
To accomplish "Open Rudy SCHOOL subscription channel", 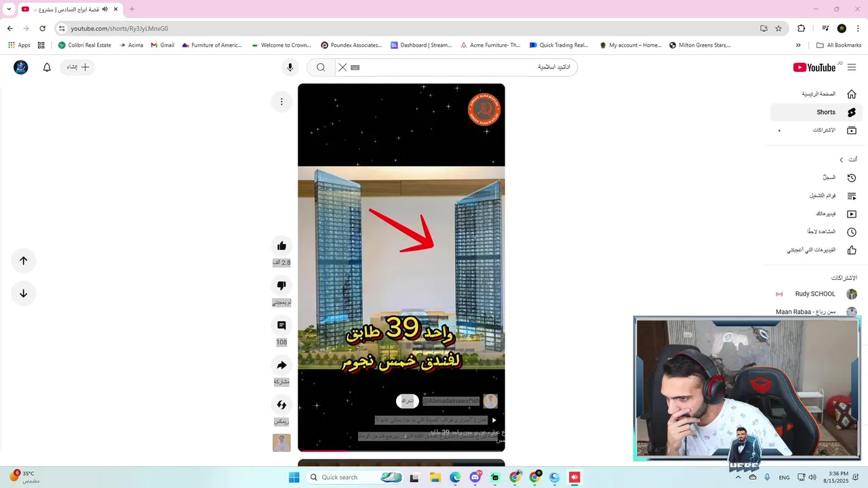I will (x=816, y=294).
